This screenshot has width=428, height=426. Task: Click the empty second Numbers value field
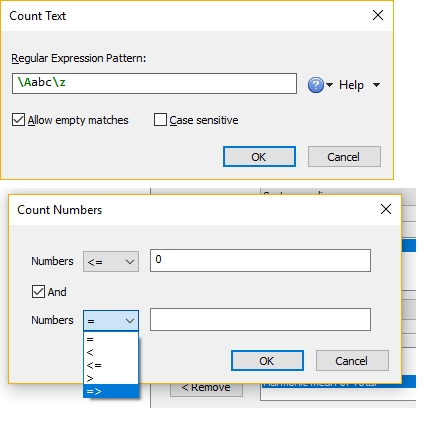[260, 320]
